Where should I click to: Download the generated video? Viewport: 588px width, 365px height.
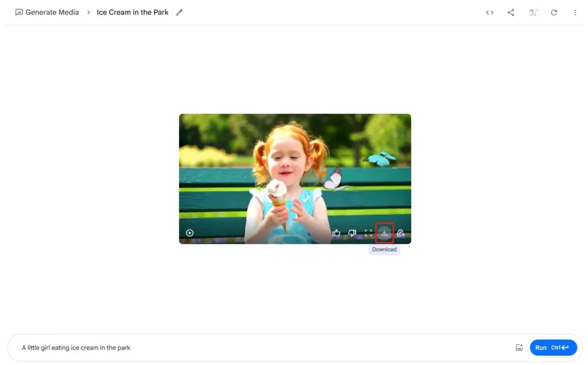tap(385, 233)
